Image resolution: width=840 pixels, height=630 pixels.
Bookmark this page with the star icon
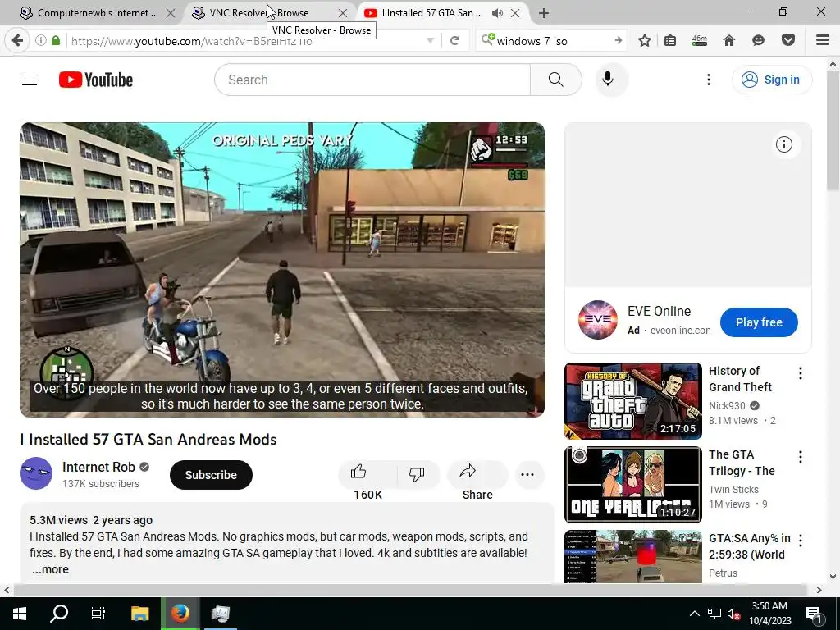point(645,41)
